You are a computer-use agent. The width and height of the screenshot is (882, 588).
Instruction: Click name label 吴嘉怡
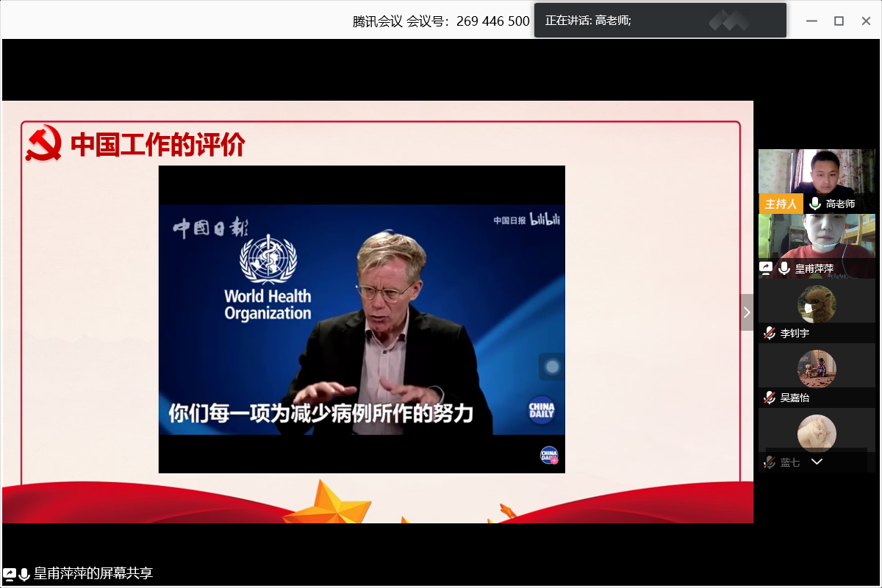coord(795,398)
